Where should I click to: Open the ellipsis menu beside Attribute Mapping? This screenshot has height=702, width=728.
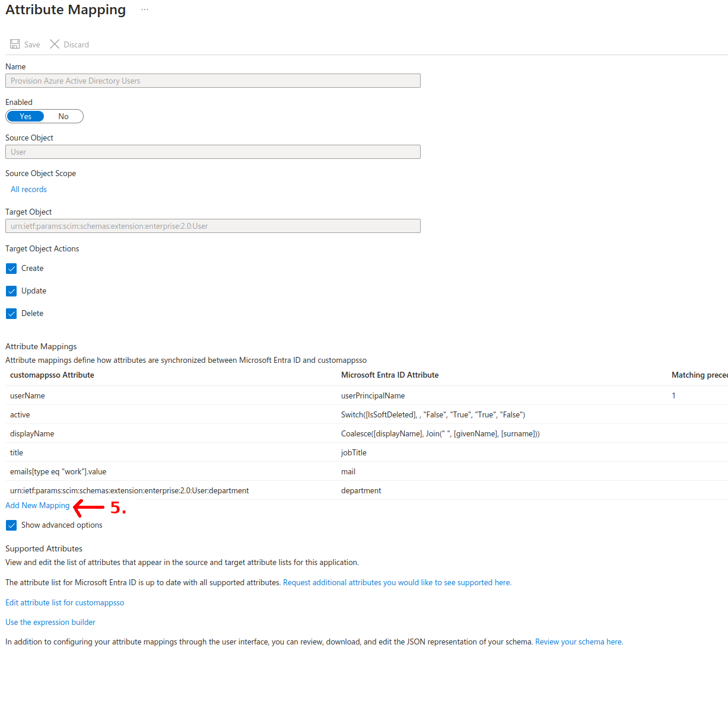tap(145, 10)
